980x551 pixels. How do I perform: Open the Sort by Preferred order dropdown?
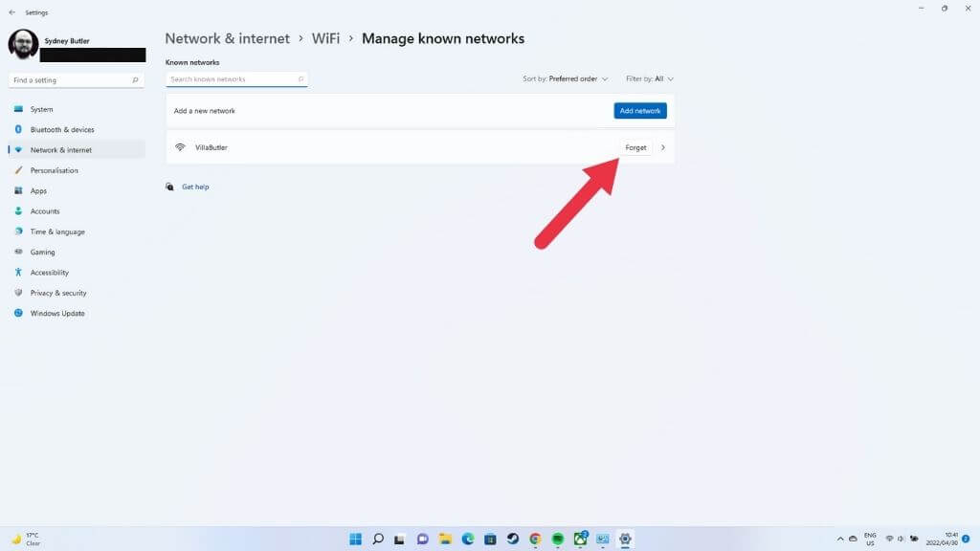[x=565, y=78]
